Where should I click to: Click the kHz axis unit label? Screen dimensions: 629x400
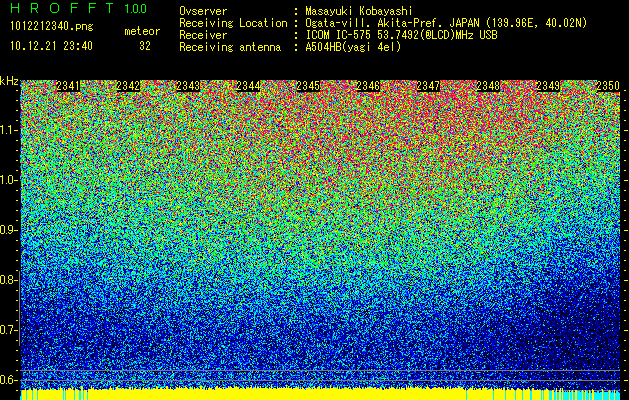9,81
